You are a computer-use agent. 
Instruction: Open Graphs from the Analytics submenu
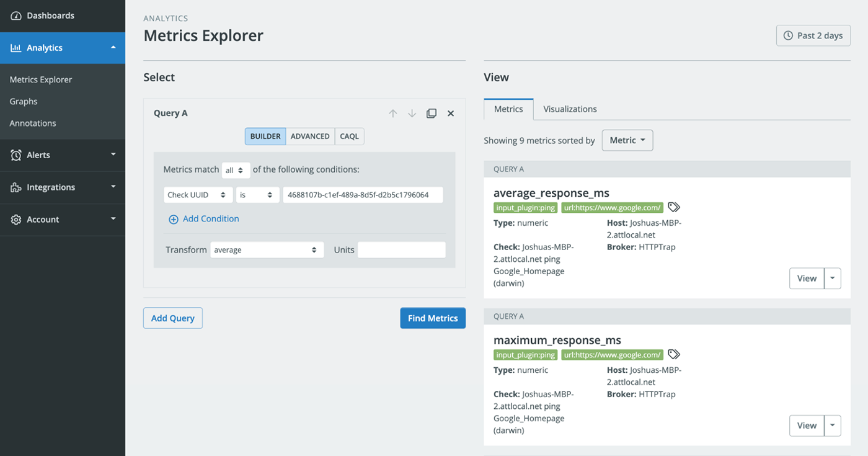click(x=24, y=101)
